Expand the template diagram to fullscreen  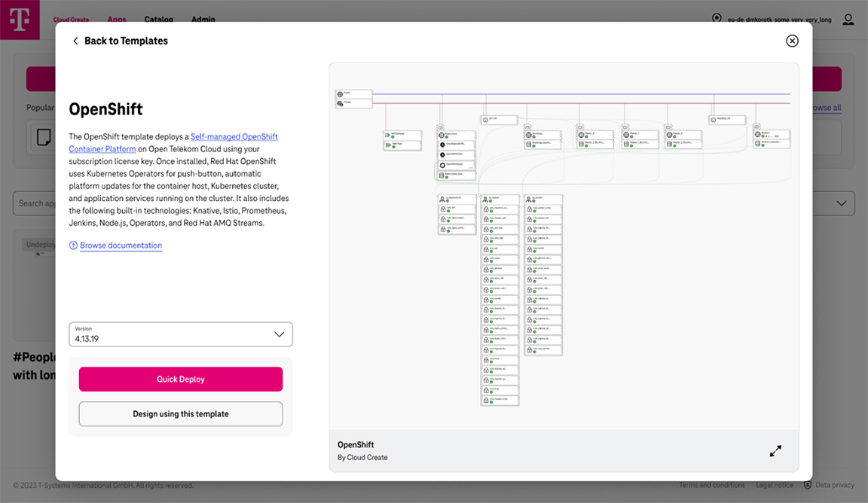[x=775, y=450]
